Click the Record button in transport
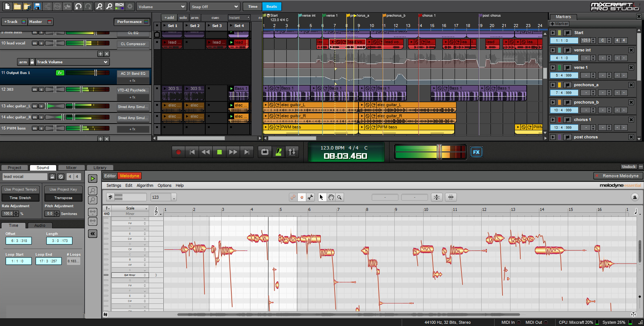644x326 pixels. [x=178, y=152]
